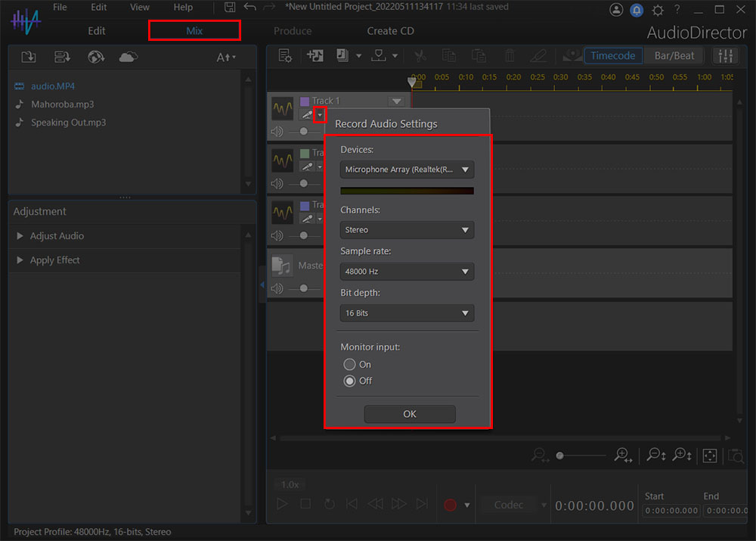Zoom in vertically using magnifier icon
756x541 pixels.
click(682, 455)
